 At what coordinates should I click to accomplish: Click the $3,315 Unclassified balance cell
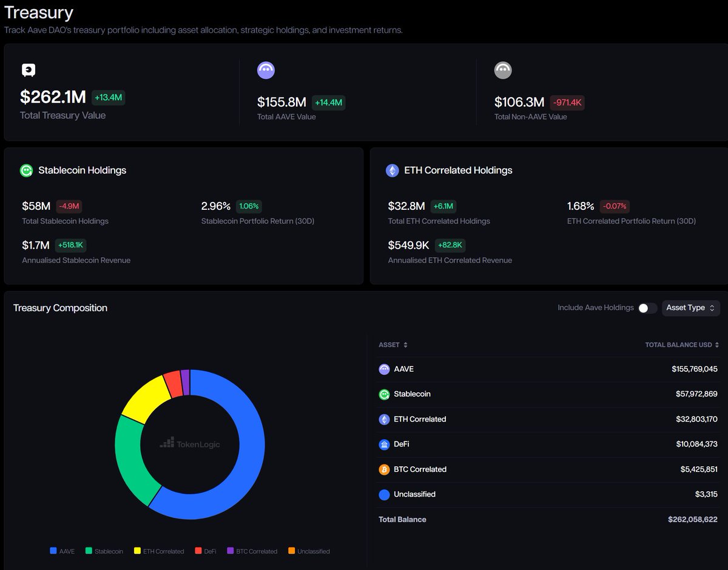[707, 495]
